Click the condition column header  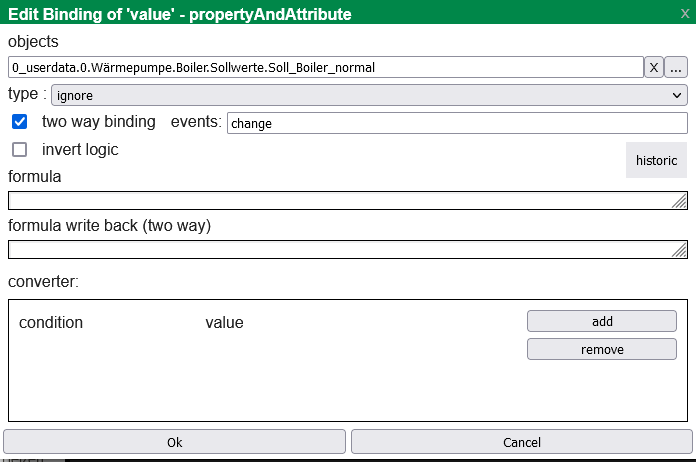coord(51,323)
